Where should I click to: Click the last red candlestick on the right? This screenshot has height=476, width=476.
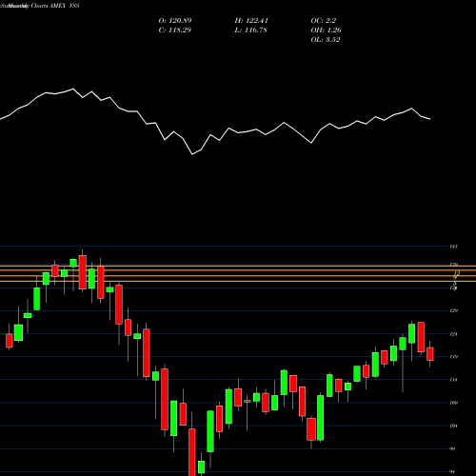430,354
